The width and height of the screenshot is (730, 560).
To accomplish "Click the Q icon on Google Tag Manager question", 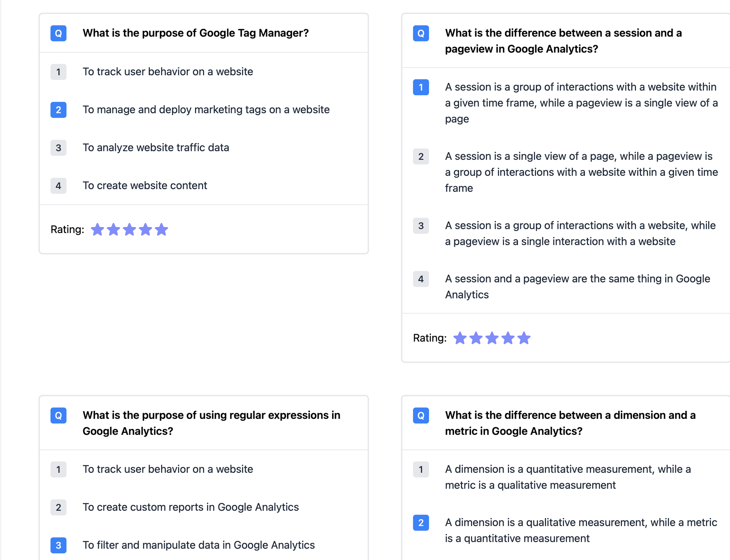I will point(58,33).
